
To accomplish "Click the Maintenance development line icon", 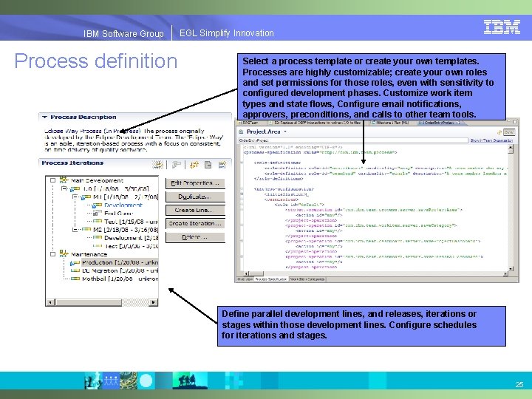I will click(64, 253).
